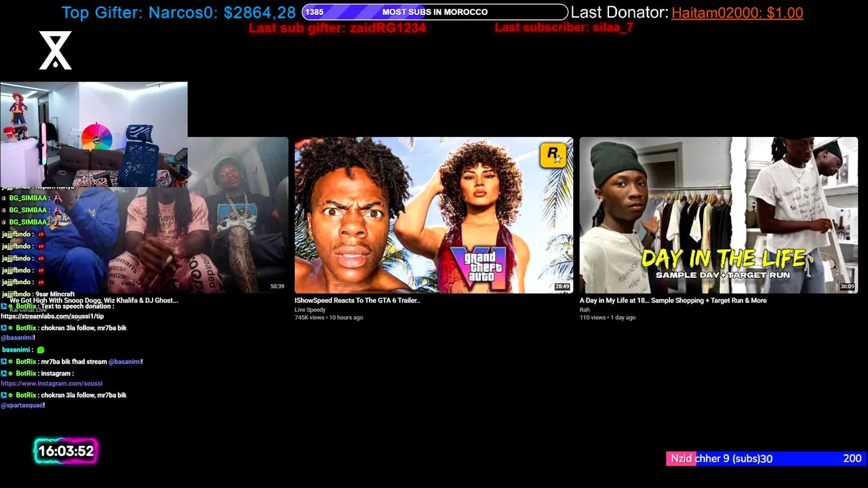Screen dimensions: 868x488
Task: Click the 9sar Mincraft chat message
Action: (x=56, y=294)
